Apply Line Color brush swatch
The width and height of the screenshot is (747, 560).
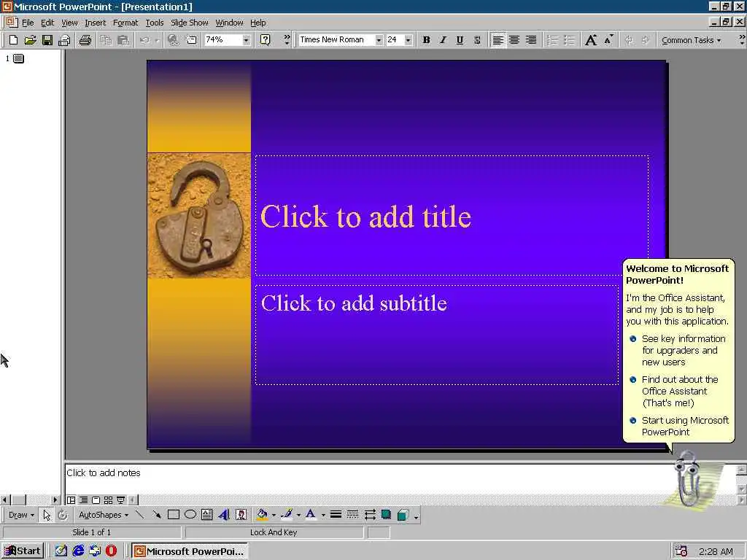tap(286, 514)
